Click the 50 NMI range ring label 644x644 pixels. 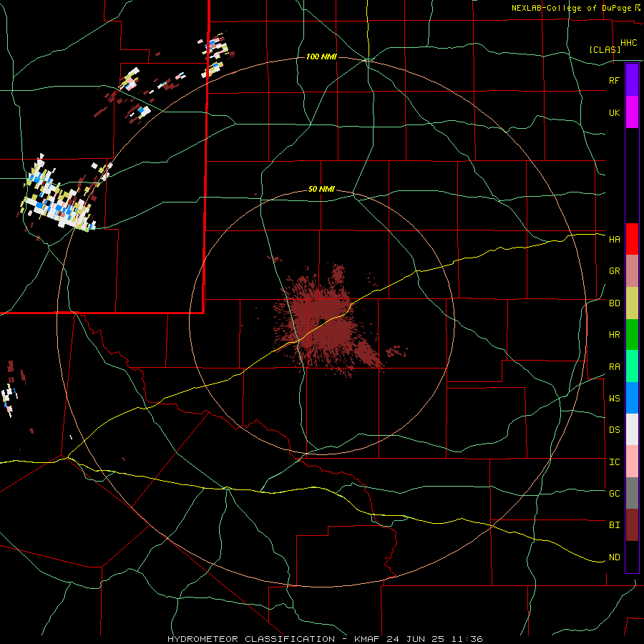(321, 190)
